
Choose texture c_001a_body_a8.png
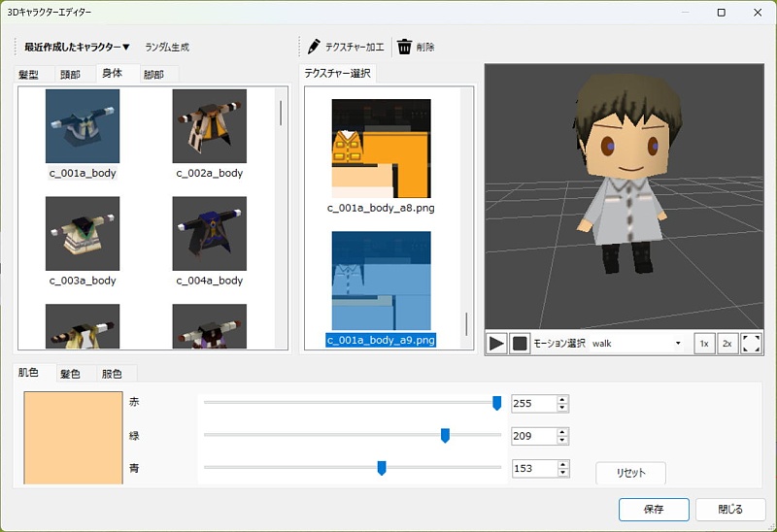(x=381, y=149)
